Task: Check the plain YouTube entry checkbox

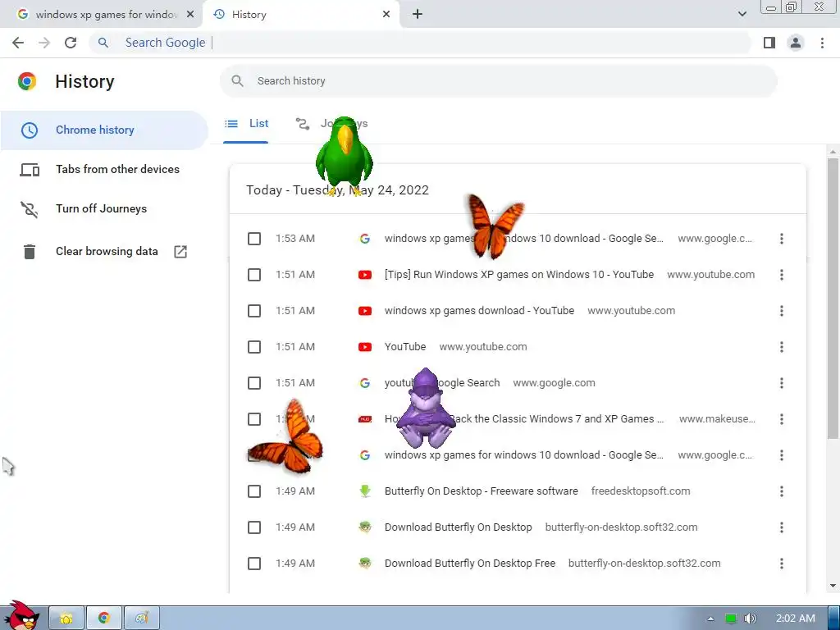Action: (x=254, y=347)
